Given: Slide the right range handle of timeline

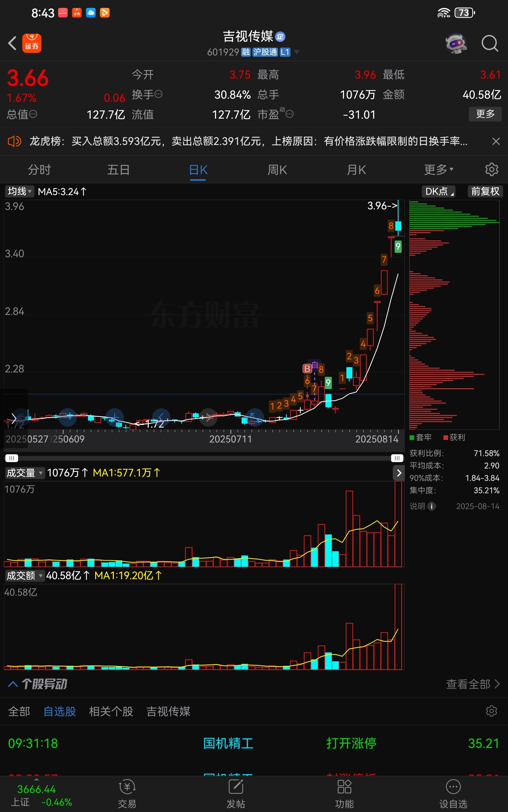Looking at the screenshot, I should point(397,458).
